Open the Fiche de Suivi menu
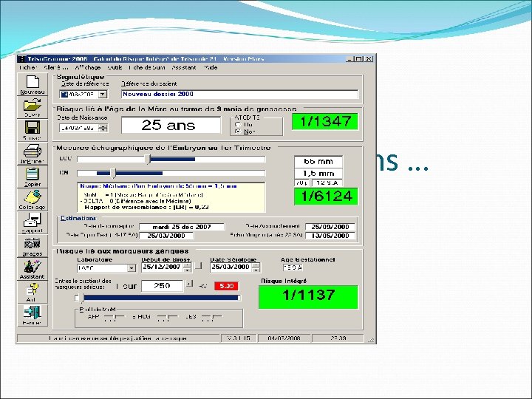The width and height of the screenshot is (532, 399). pyautogui.click(x=147, y=67)
